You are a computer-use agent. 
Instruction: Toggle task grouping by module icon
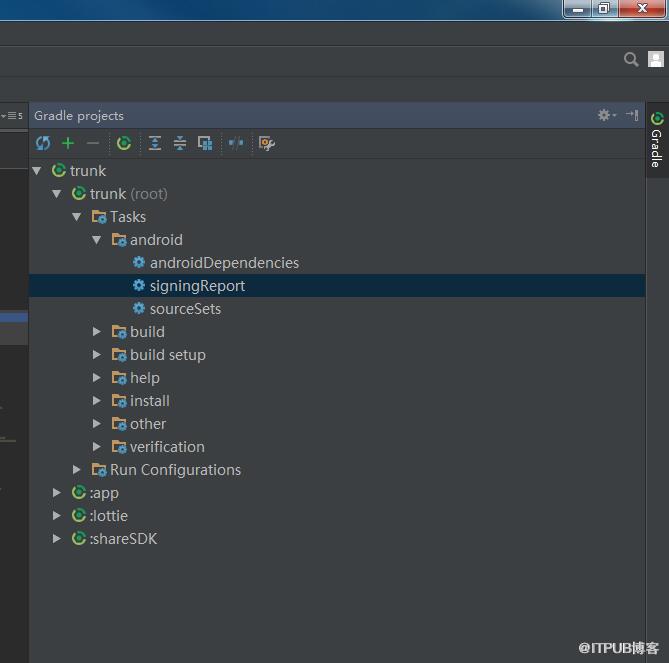[205, 143]
